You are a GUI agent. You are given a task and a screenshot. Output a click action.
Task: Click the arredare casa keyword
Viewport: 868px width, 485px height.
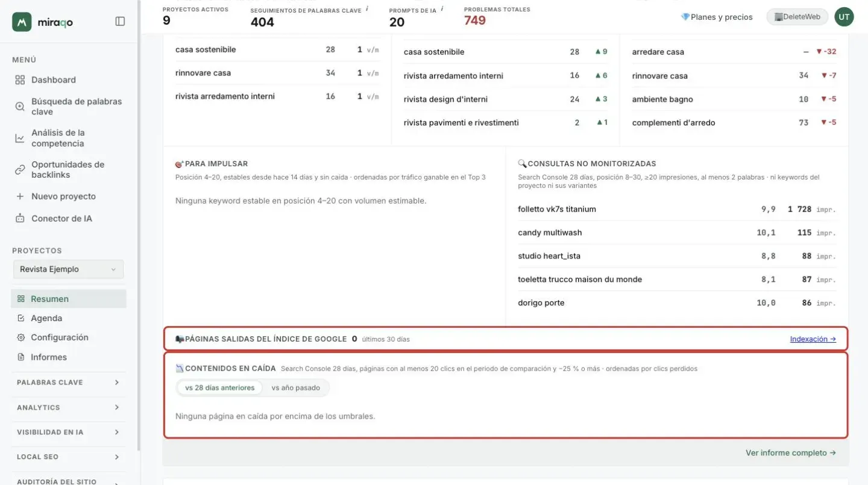658,52
